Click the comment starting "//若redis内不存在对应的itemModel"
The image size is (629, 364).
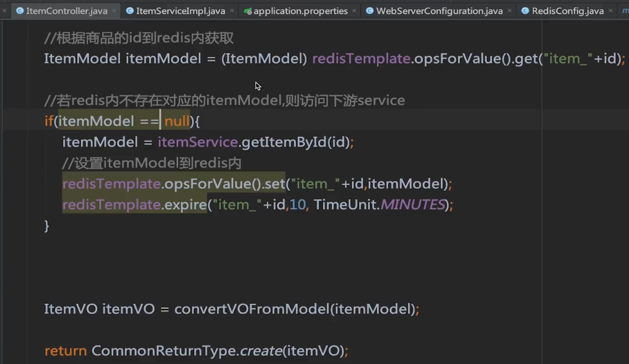224,101
